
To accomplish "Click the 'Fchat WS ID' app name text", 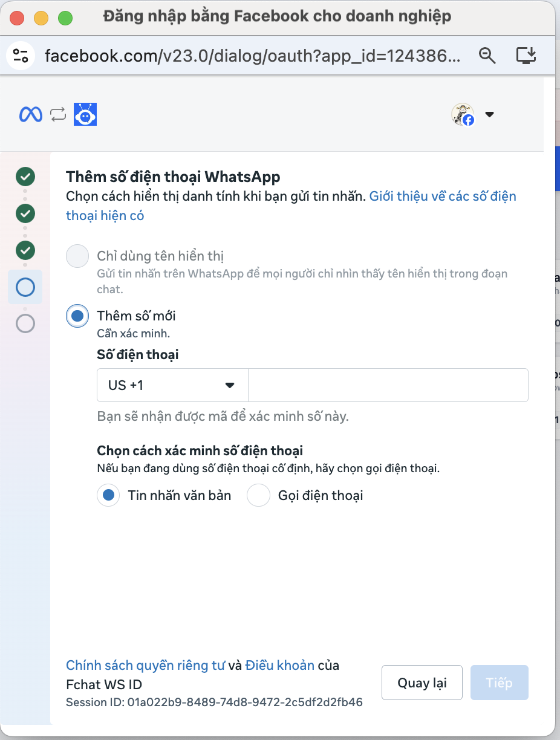I will tap(104, 684).
